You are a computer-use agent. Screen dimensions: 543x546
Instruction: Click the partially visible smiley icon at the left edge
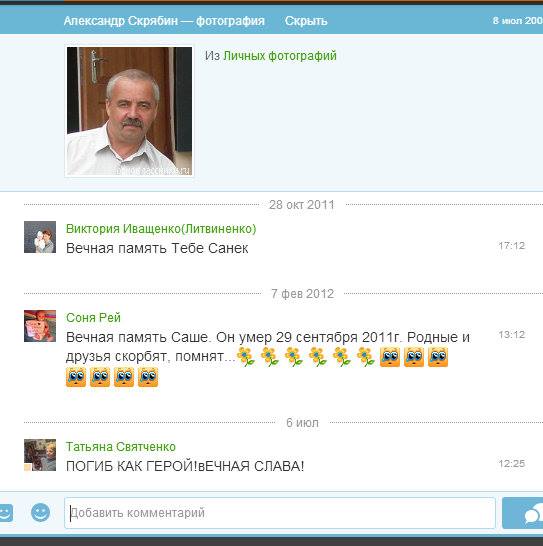[6, 513]
